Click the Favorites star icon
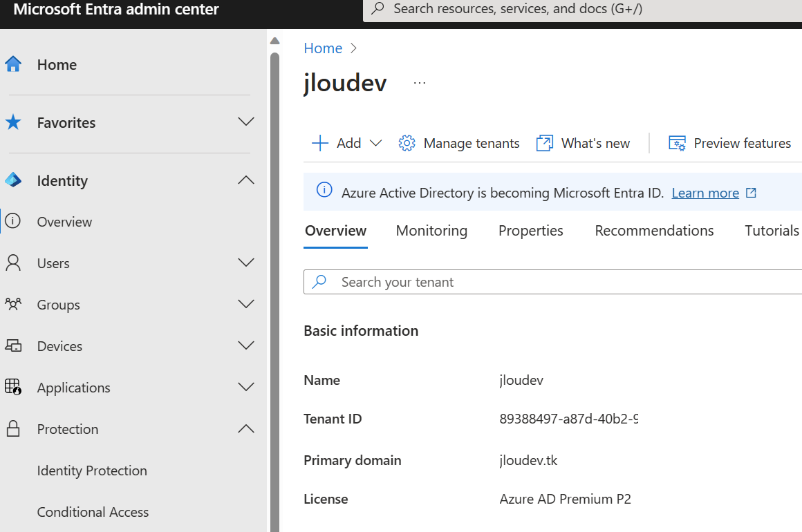 [13, 122]
